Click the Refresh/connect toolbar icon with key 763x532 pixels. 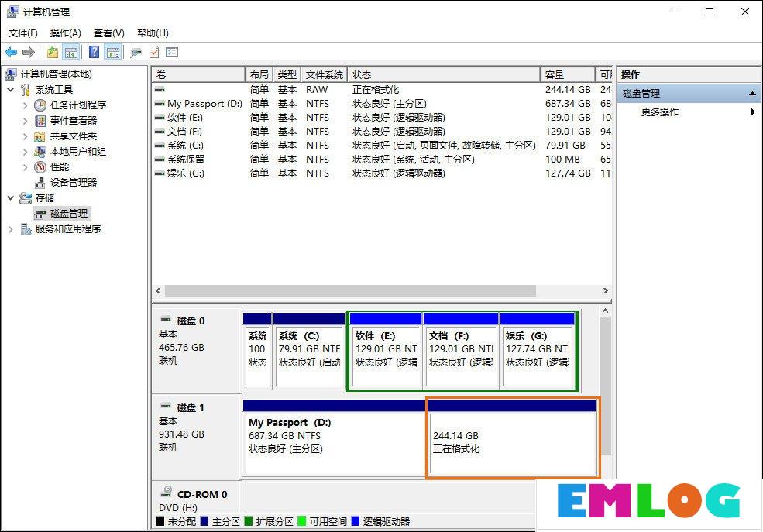[x=136, y=52]
